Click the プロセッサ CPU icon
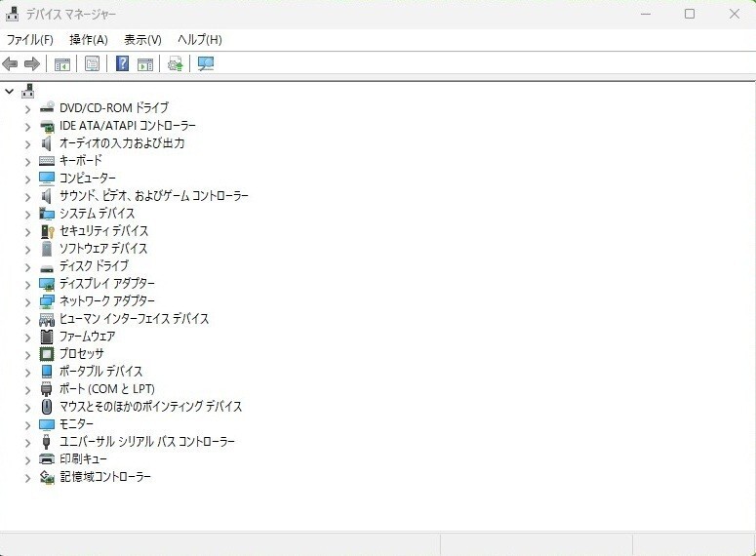The width and height of the screenshot is (756, 556). (x=47, y=354)
